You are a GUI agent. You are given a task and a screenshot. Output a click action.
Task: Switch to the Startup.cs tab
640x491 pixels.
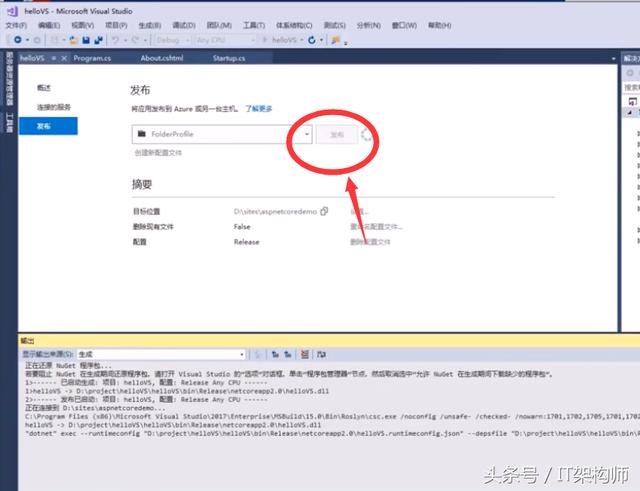229,58
